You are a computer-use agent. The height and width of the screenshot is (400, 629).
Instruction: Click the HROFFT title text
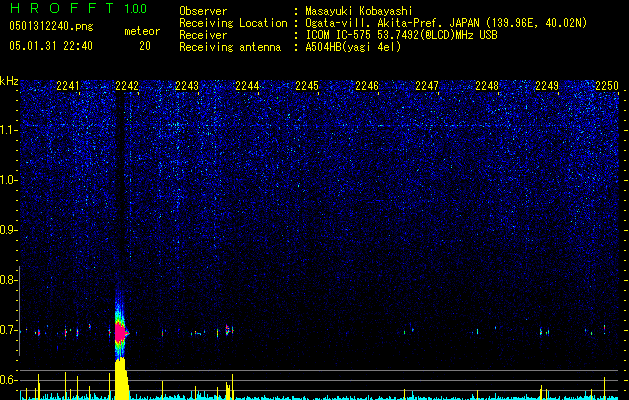62,8
